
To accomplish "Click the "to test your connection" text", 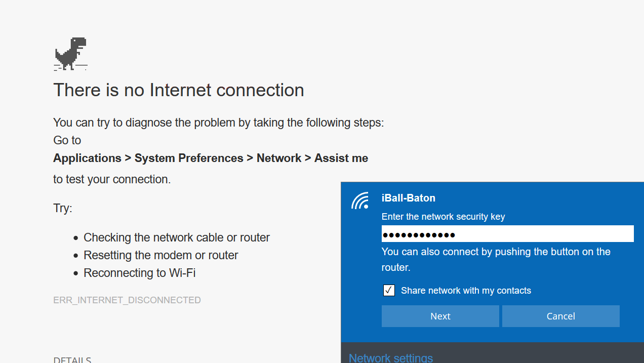I will pyautogui.click(x=112, y=179).
